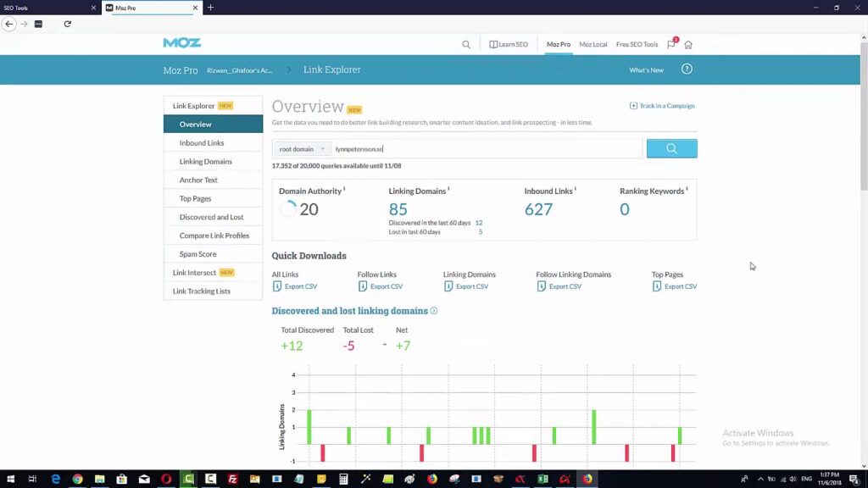Go to the Moz home icon

pyautogui.click(x=688, y=45)
